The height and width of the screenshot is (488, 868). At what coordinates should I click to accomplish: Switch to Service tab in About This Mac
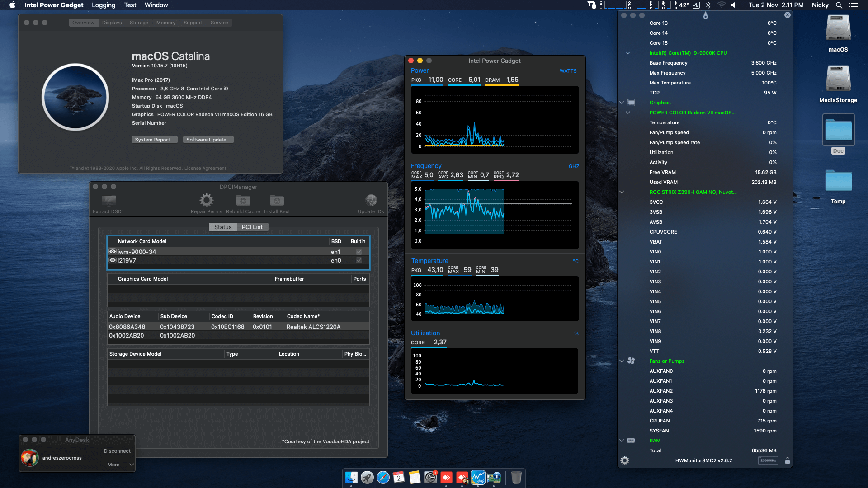click(219, 23)
